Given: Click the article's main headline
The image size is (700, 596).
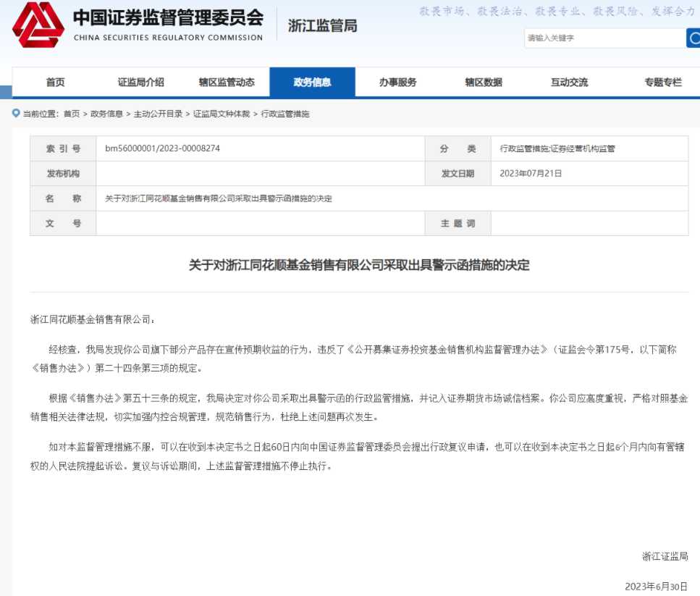Looking at the screenshot, I should (359, 265).
